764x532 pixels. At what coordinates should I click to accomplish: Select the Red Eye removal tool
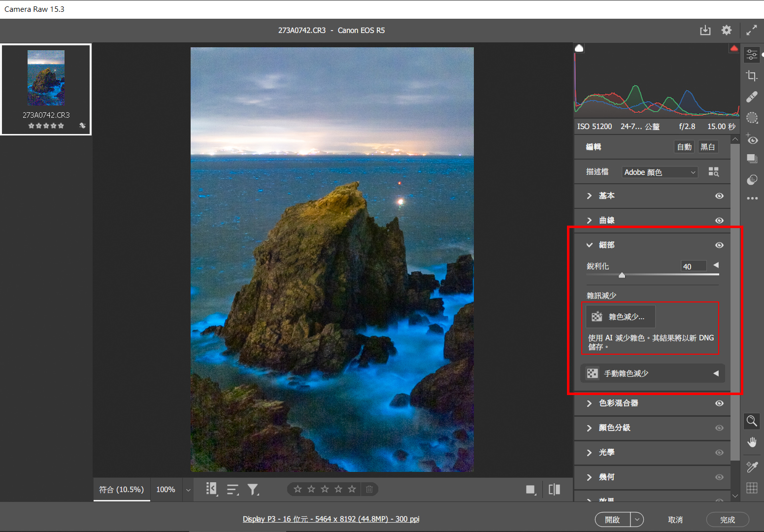tap(752, 139)
